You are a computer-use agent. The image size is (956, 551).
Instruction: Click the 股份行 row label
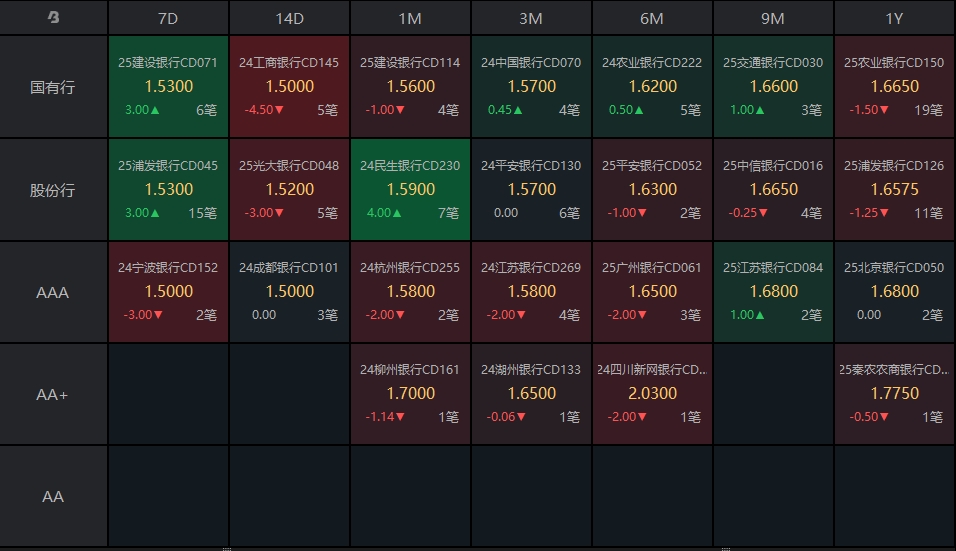(53, 190)
